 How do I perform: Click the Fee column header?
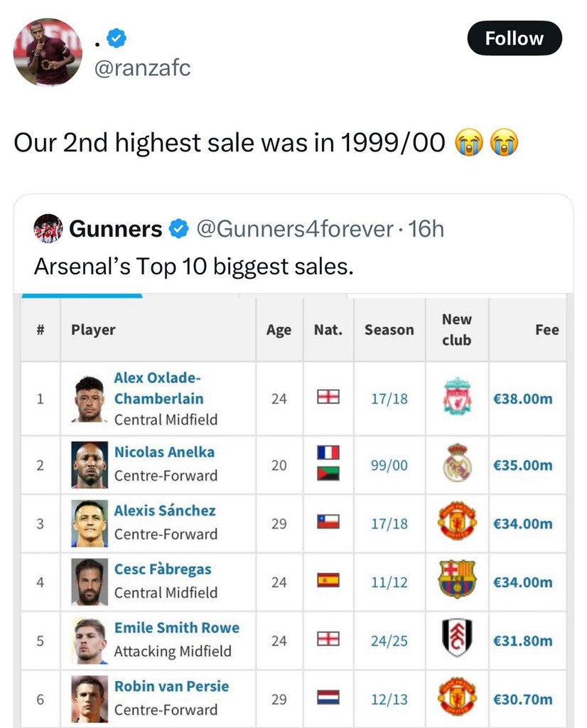(546, 330)
